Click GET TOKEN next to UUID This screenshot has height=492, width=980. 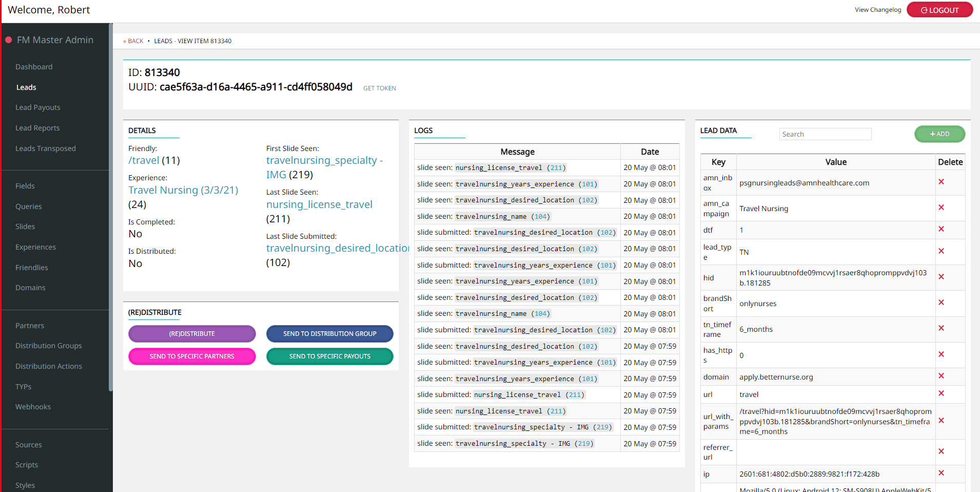pos(379,88)
